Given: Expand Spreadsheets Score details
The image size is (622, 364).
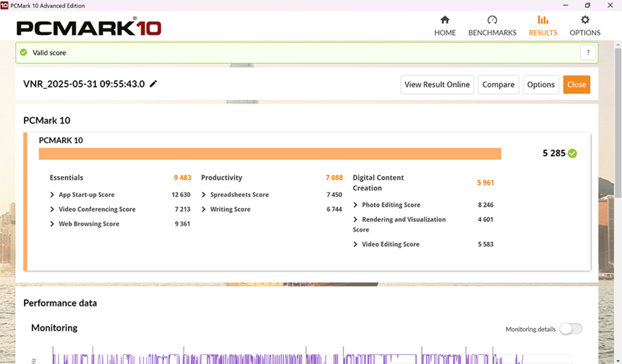Looking at the screenshot, I should pos(204,195).
